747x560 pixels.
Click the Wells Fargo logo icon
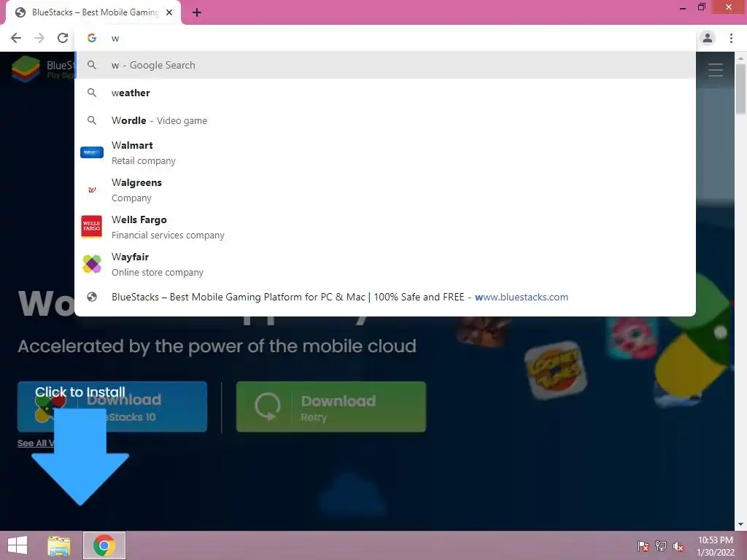click(92, 227)
